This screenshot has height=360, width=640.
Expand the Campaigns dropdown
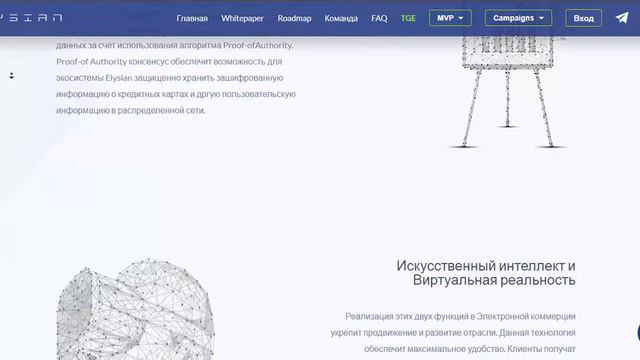click(518, 18)
